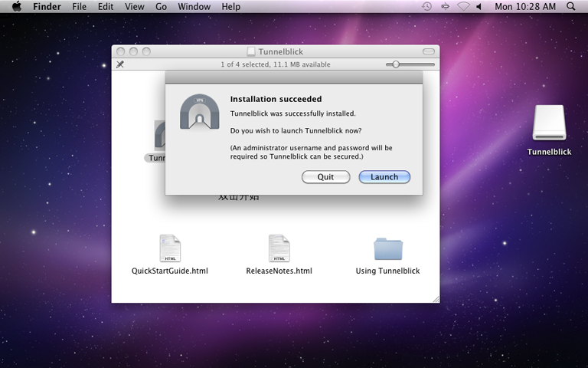Click the volume speaker icon
Viewport: 588px width, 368px height.
(x=479, y=6)
